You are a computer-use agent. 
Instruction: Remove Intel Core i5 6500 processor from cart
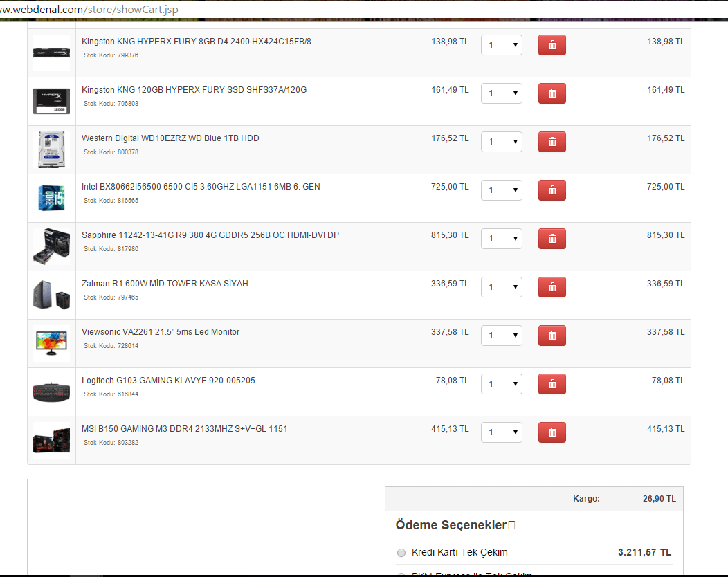click(552, 190)
